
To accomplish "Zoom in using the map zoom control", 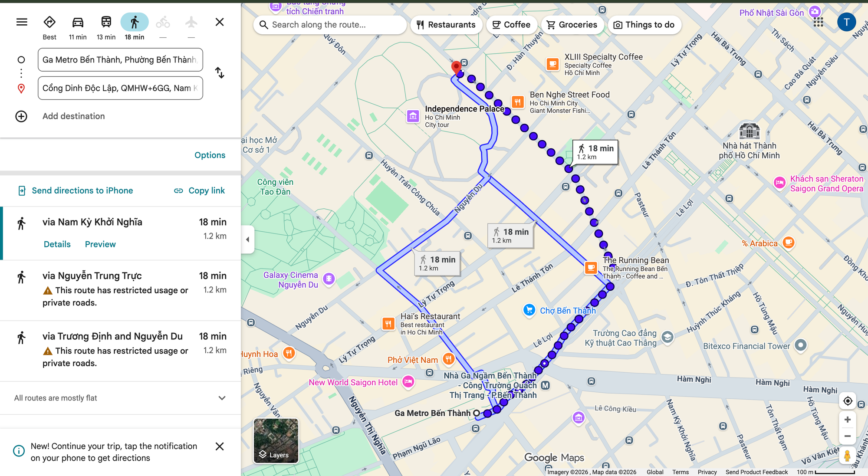I will (847, 419).
